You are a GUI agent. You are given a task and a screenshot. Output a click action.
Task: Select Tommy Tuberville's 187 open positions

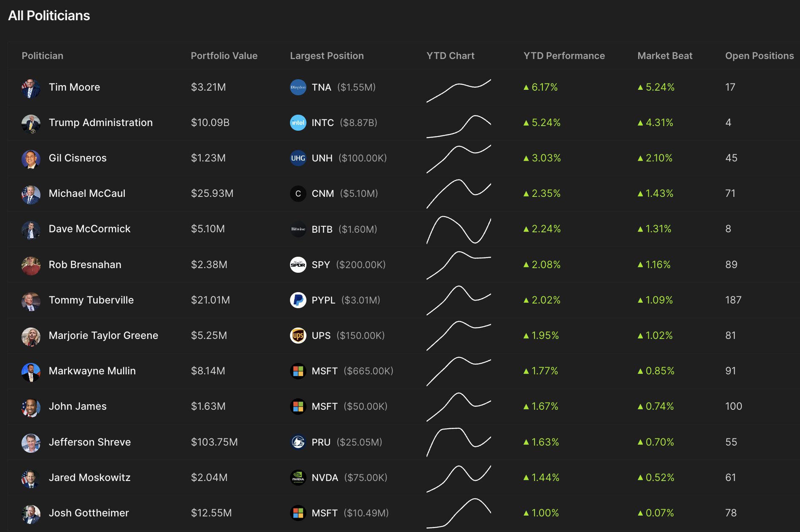(733, 300)
